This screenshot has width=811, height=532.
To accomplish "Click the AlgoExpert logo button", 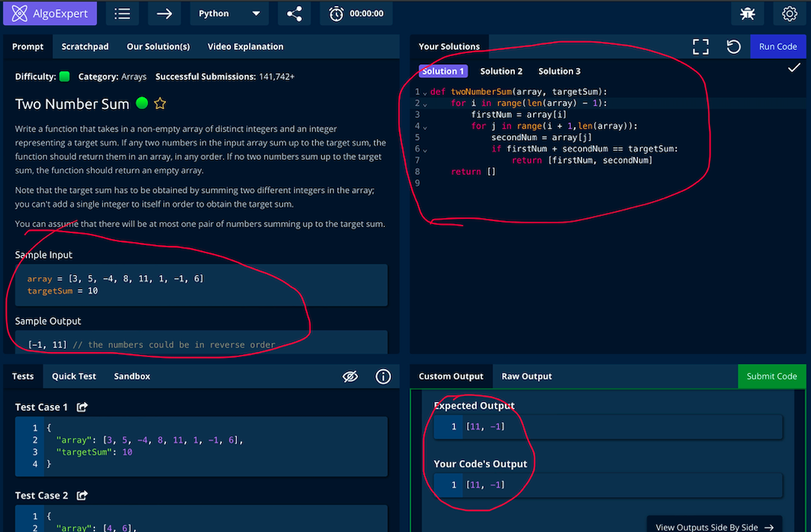I will pyautogui.click(x=49, y=13).
